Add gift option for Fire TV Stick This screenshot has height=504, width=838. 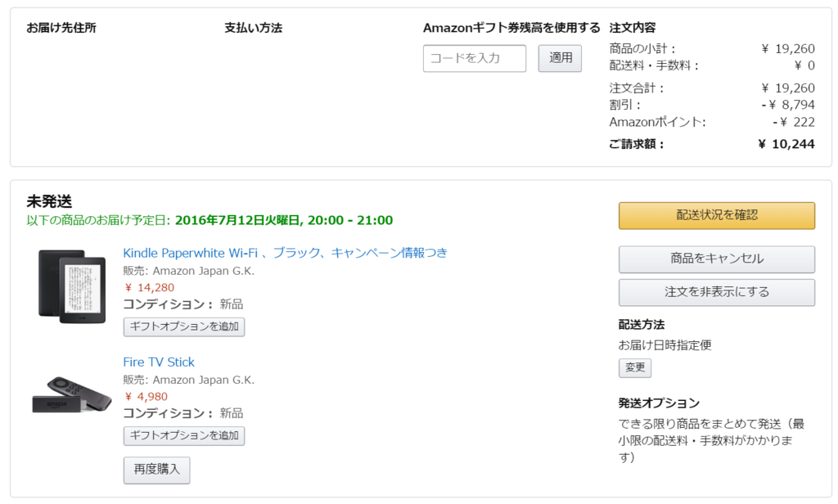click(184, 435)
